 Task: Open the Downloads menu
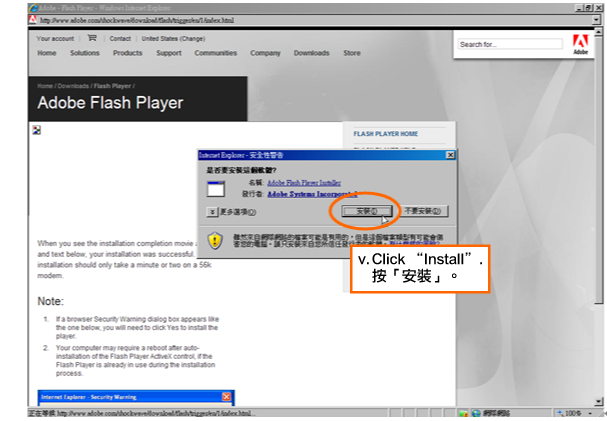(311, 53)
